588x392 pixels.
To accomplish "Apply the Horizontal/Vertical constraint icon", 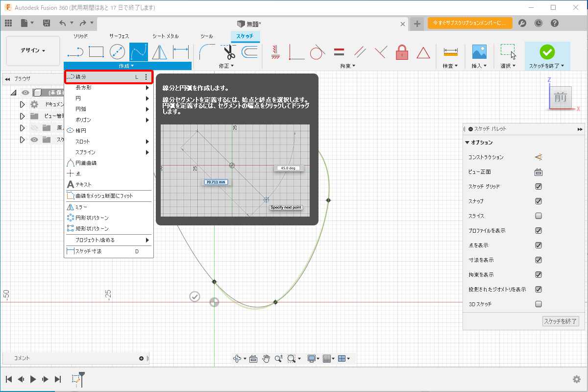I will (x=275, y=51).
